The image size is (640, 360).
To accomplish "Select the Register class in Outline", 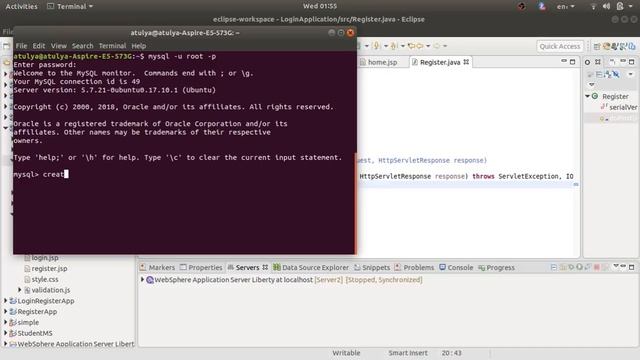I will coord(615,96).
